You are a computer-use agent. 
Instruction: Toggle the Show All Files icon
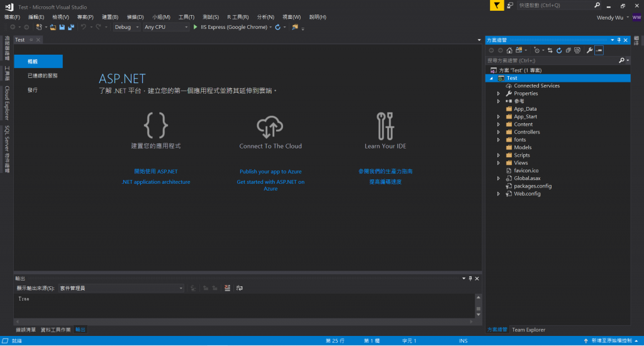pyautogui.click(x=577, y=50)
